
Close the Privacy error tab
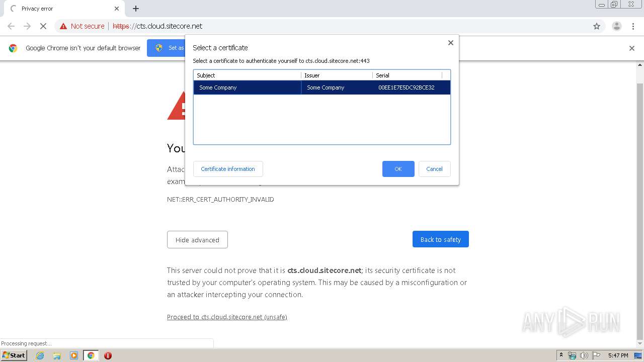pyautogui.click(x=117, y=9)
